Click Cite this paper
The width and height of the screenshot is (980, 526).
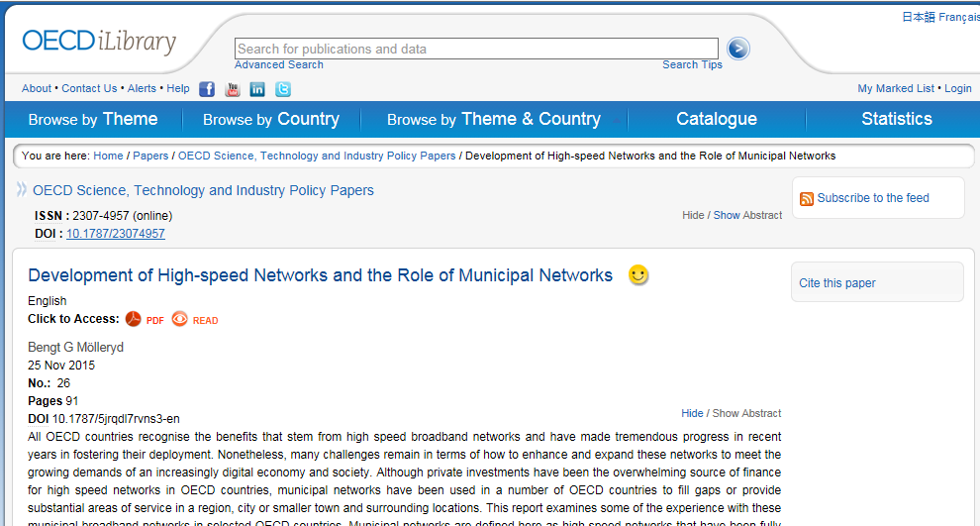pyautogui.click(x=836, y=283)
